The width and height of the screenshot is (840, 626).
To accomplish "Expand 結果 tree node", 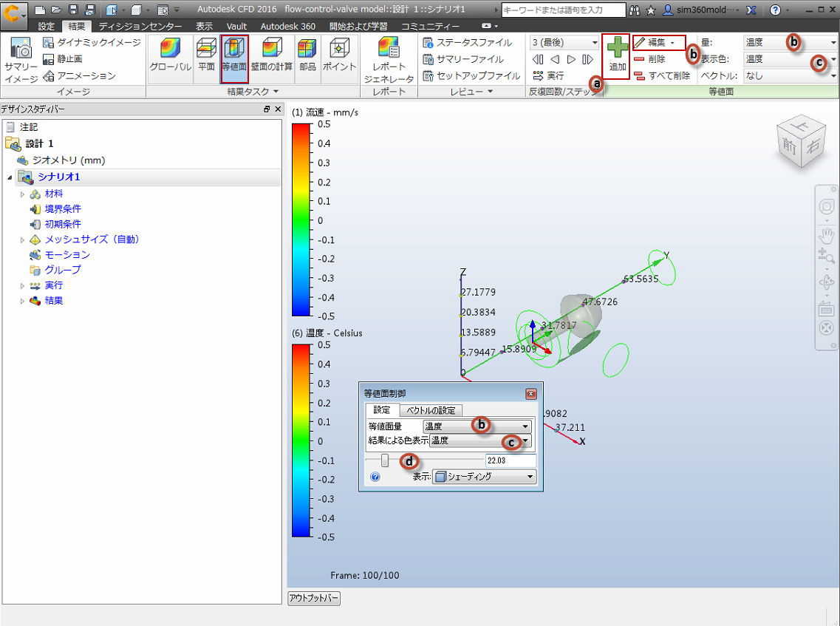I will pyautogui.click(x=22, y=302).
